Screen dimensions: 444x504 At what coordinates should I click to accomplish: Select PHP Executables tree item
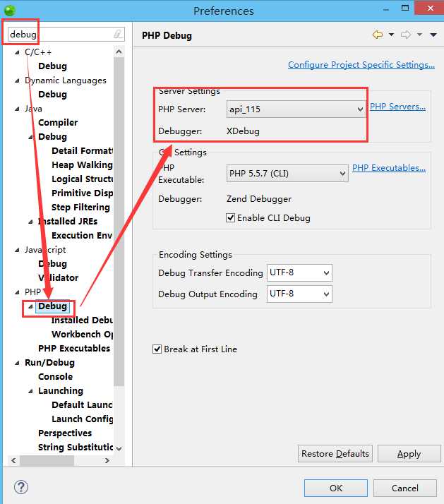coord(74,349)
